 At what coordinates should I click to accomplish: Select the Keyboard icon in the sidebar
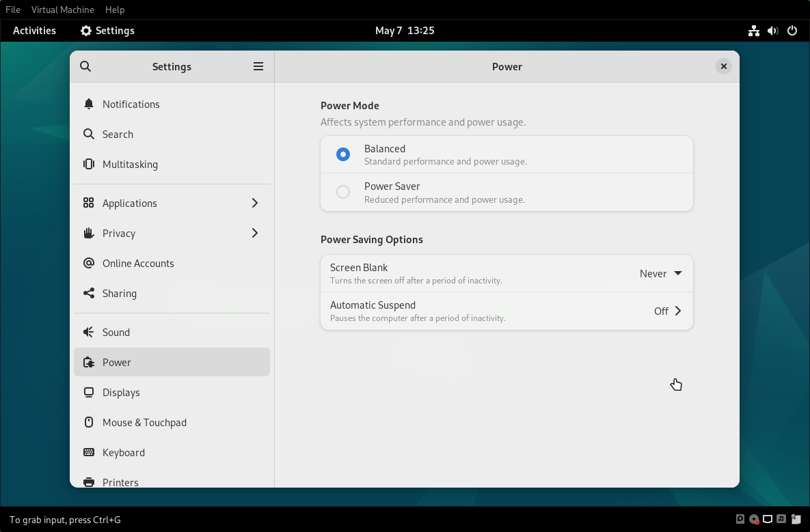(x=88, y=452)
